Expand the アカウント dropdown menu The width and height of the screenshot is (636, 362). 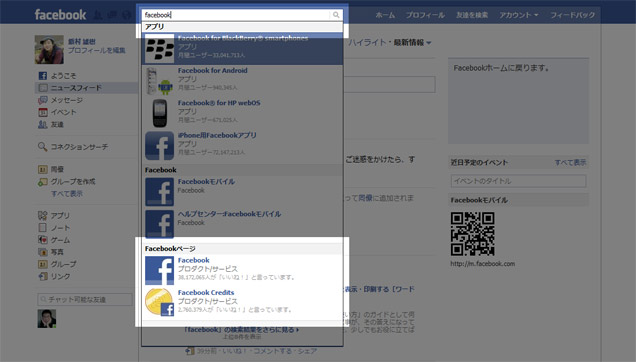tap(518, 15)
